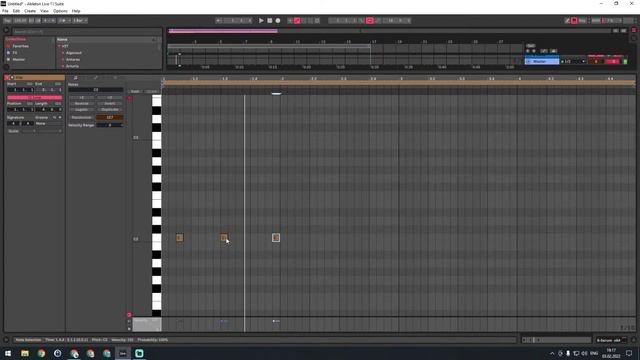Open the File menu
The width and height of the screenshot is (640, 360).
pyautogui.click(x=5, y=11)
